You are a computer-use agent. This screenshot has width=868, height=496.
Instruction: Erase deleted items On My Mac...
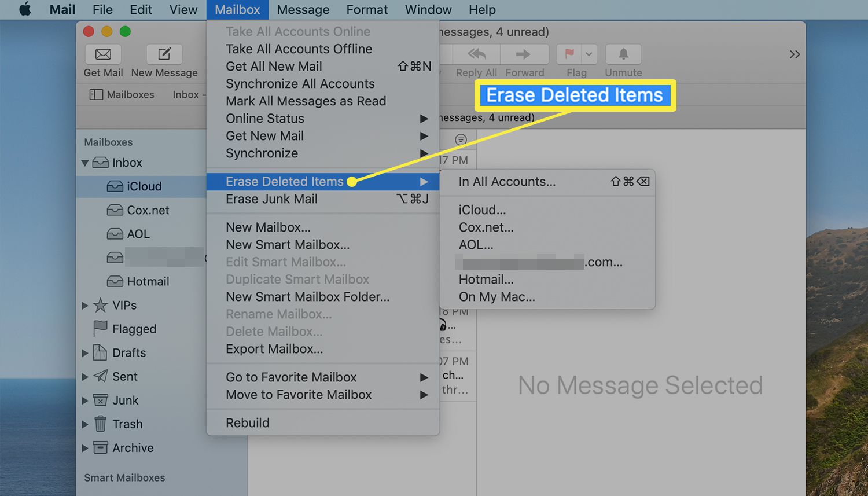547,297
